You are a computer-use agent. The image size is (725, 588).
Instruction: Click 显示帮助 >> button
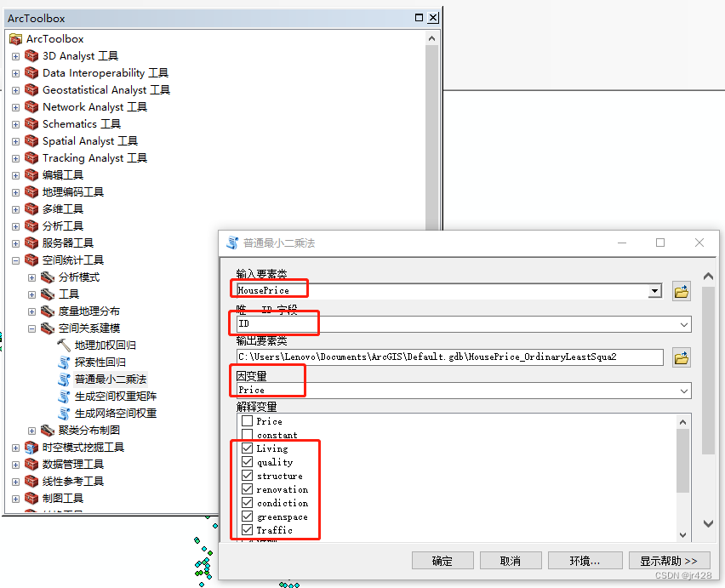tap(669, 561)
